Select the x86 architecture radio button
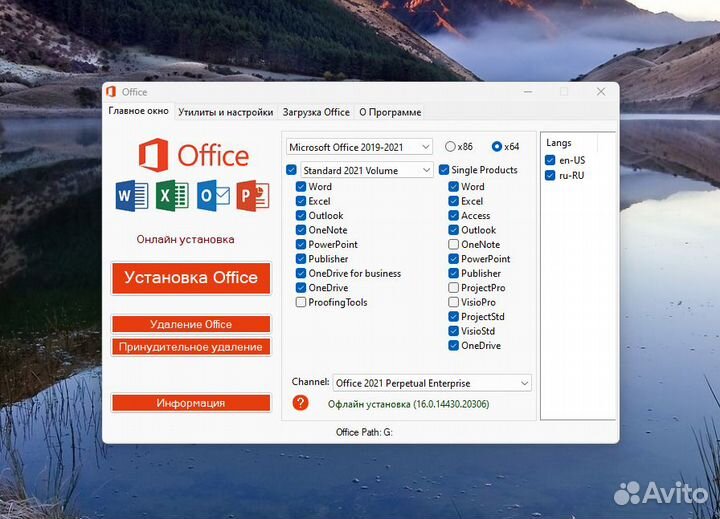This screenshot has width=720, height=519. click(x=450, y=147)
